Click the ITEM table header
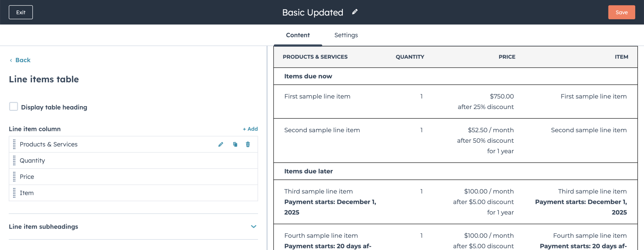The image size is (644, 250). tap(621, 57)
